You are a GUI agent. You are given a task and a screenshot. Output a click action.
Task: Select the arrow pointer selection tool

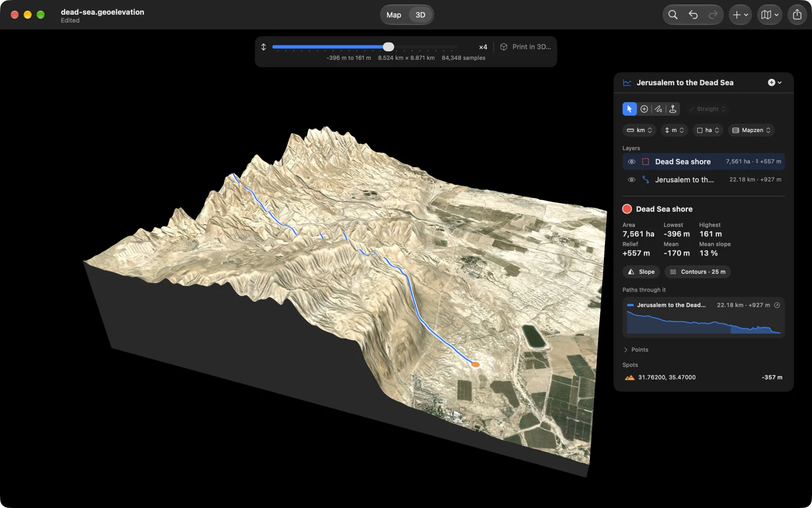(x=629, y=109)
